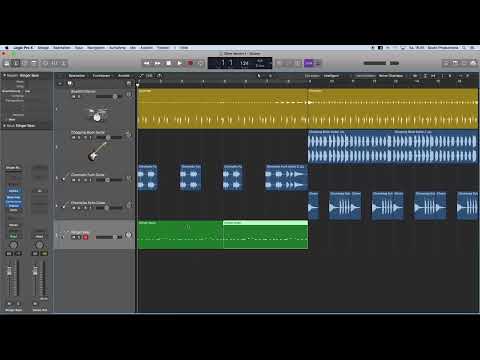Viewport: 480px width, 360px height.
Task: Click the drum kit track icon
Action: click(x=97, y=114)
